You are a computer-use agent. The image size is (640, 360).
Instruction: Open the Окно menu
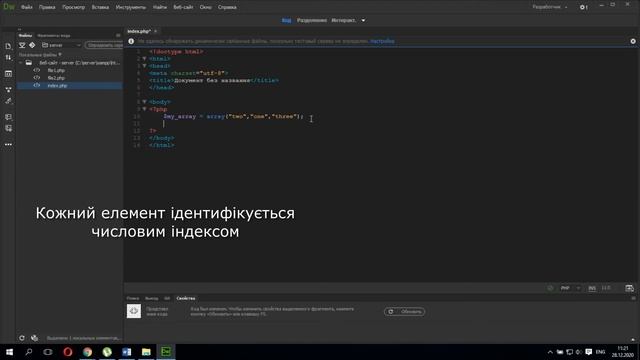tap(205, 7)
